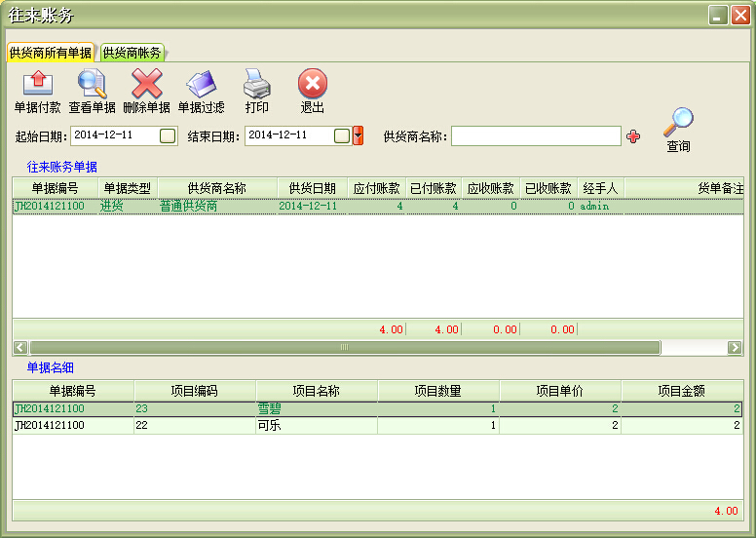Switch to 供货商所有单据 tab
The width and height of the screenshot is (756, 538).
51,53
